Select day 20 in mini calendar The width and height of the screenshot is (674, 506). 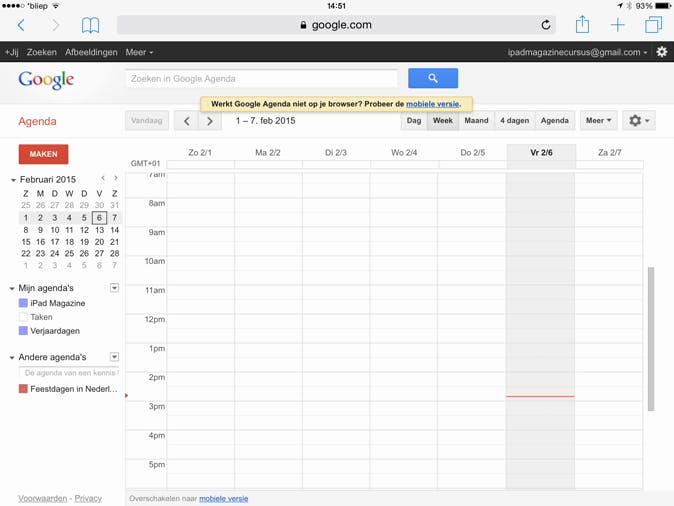[99, 242]
